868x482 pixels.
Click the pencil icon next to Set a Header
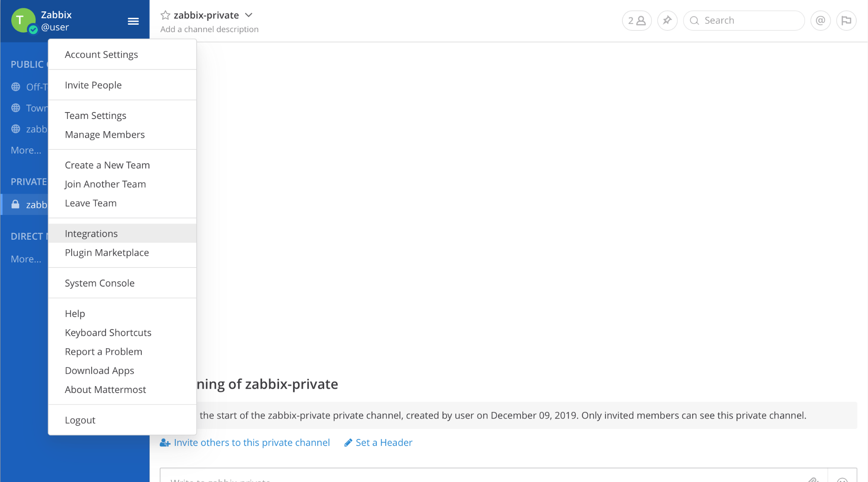(x=348, y=442)
